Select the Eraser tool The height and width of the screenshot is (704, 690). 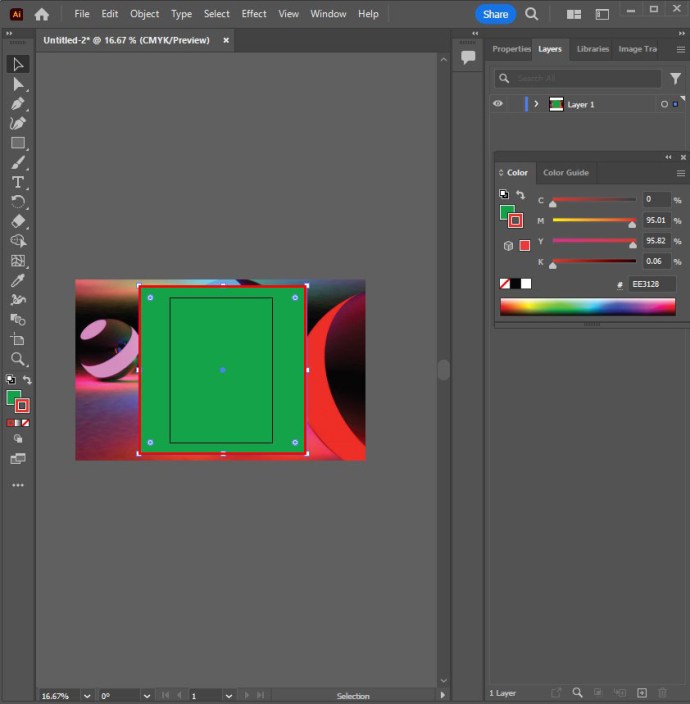click(18, 221)
